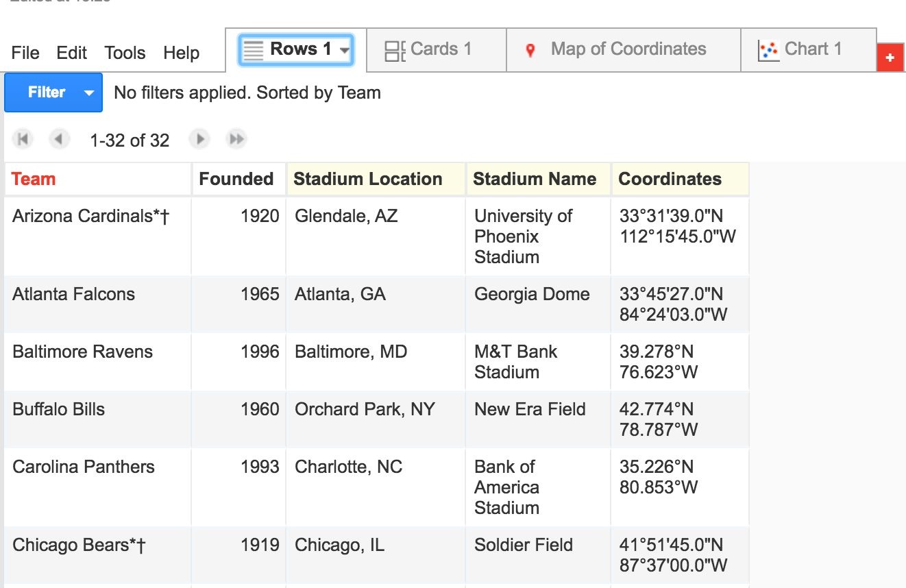Screen dimensions: 906x588
Task: Click Chicago Bears coordinates 41°51'45.0"N cell
Action: coord(680,556)
